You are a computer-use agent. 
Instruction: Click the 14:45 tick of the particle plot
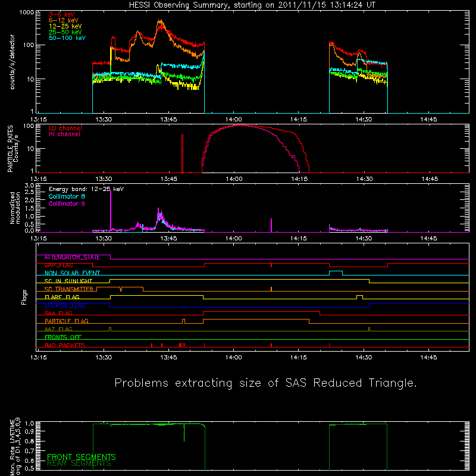pos(429,179)
